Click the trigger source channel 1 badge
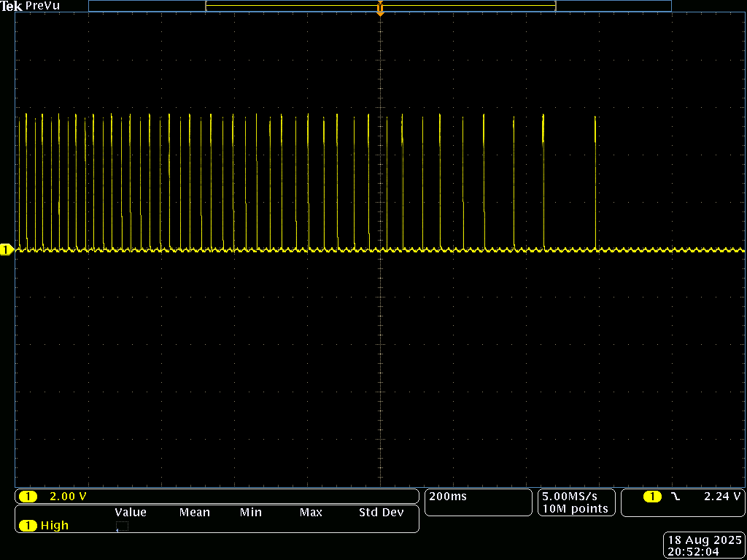 (x=652, y=497)
